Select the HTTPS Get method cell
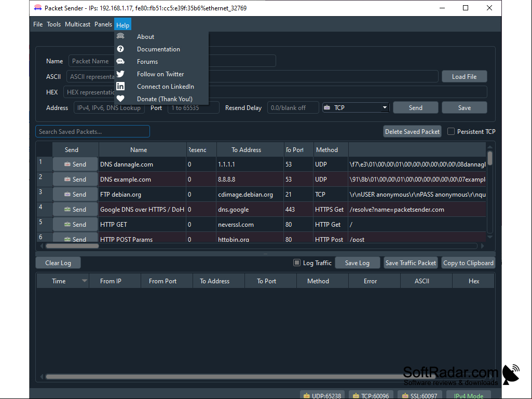Image resolution: width=532 pixels, height=399 pixels. point(331,209)
